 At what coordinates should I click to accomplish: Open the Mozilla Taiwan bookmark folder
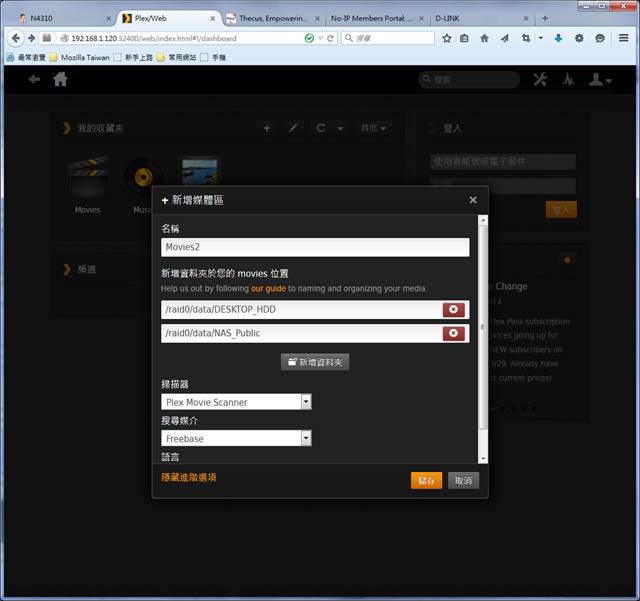pyautogui.click(x=80, y=58)
